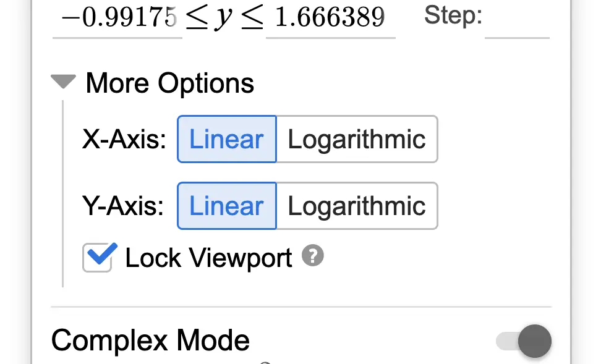The width and height of the screenshot is (614, 364).
Task: Click the y-axis maximum value 1.666389
Action: tap(330, 19)
